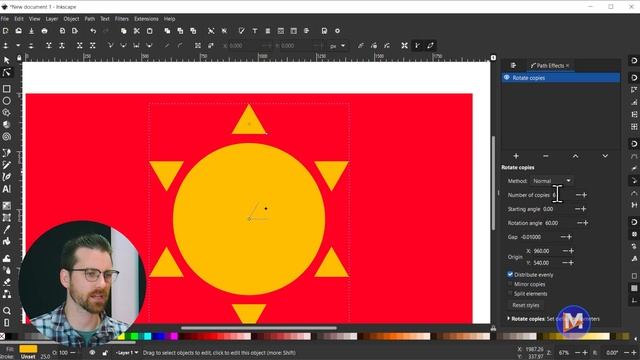640x360 pixels.
Task: Open the px units dropdown
Action: click(x=338, y=46)
